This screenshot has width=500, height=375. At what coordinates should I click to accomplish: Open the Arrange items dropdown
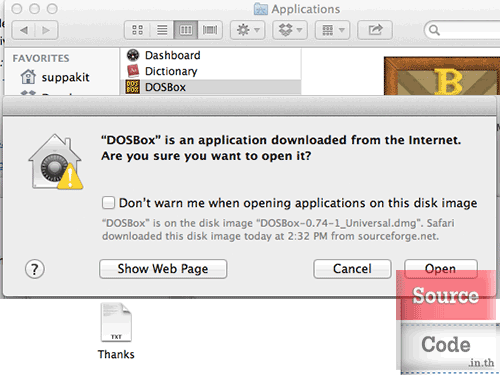tap(332, 30)
